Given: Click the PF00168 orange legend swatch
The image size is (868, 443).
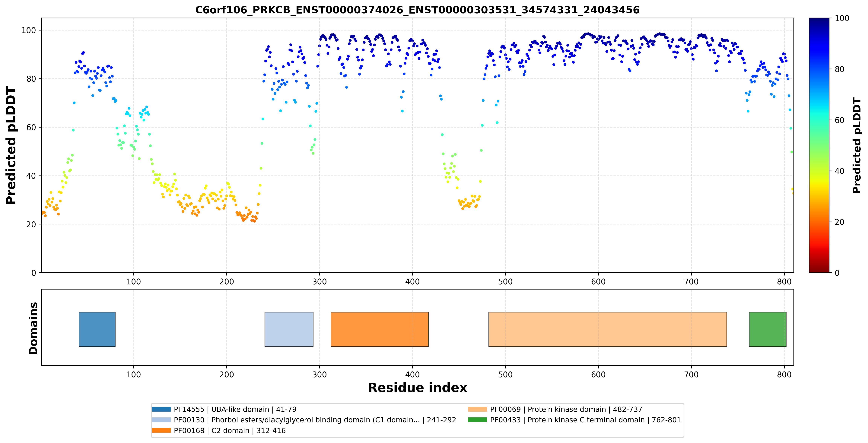Looking at the screenshot, I should 161,431.
